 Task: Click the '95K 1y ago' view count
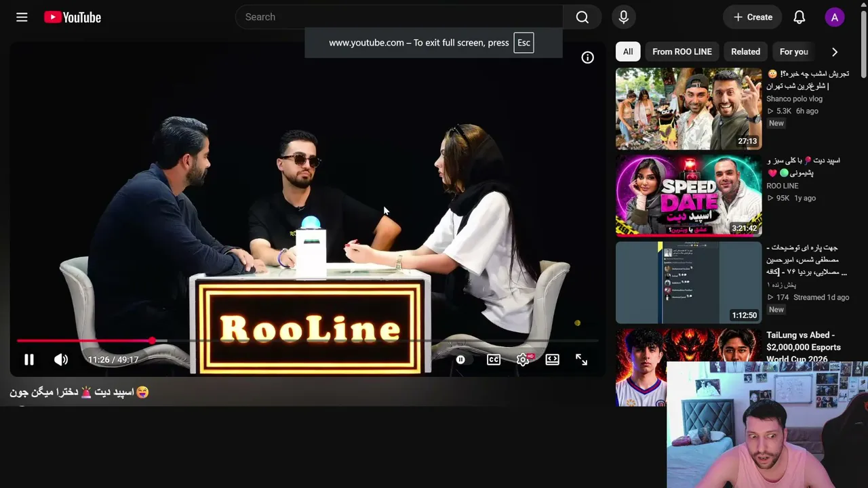791,198
